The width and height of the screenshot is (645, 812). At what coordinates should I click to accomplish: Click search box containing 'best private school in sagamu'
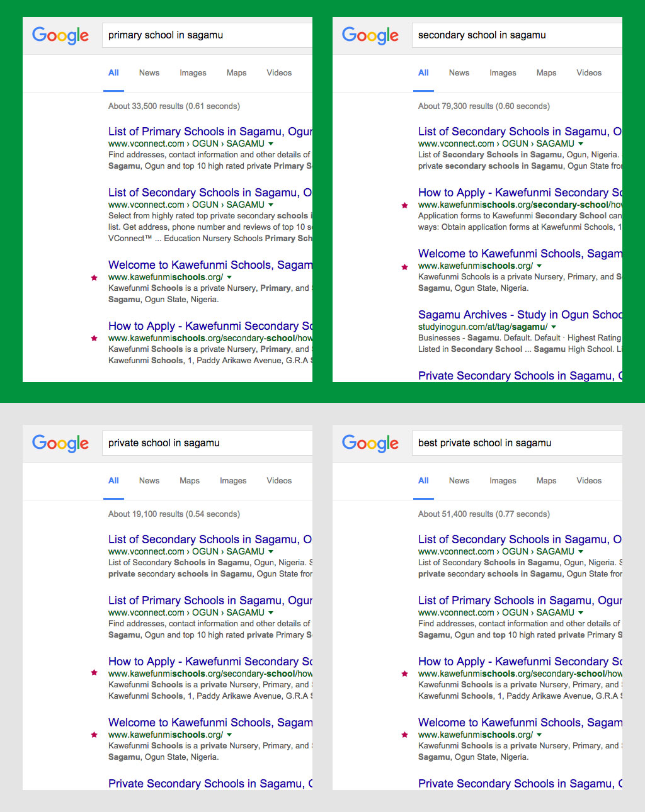517,443
